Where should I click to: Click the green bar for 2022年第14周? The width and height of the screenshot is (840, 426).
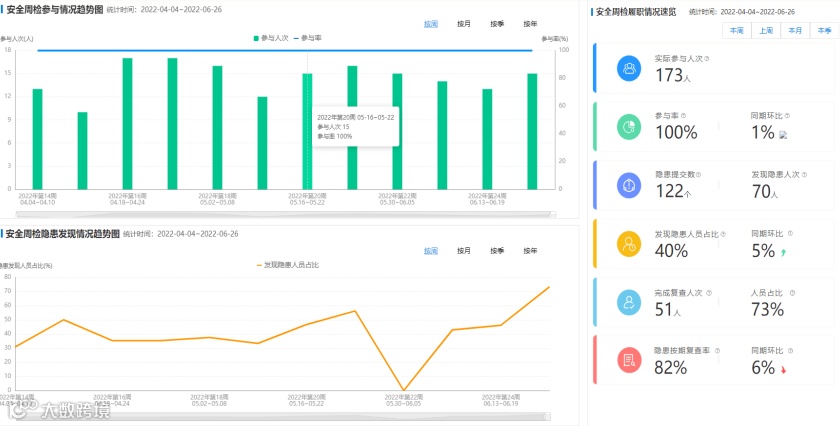[x=38, y=139]
